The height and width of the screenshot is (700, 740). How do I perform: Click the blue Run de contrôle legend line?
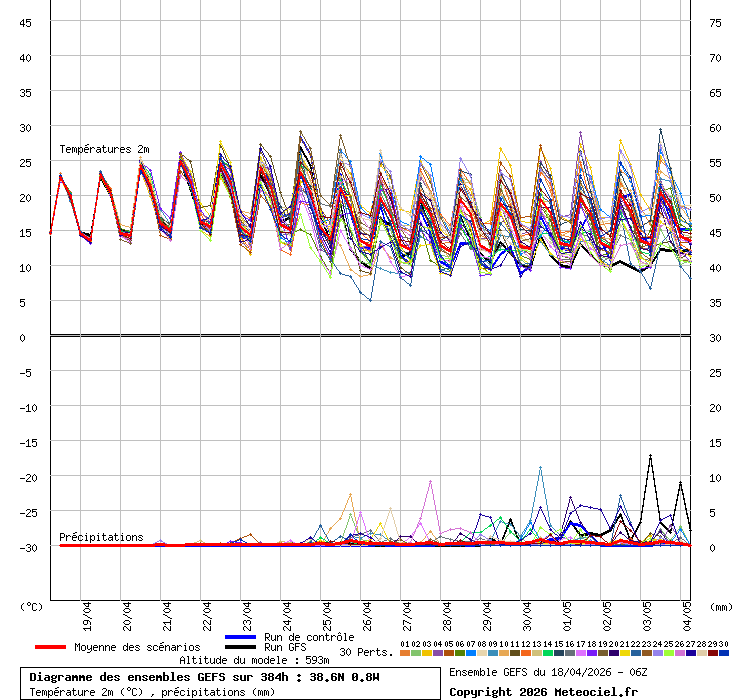point(241,637)
